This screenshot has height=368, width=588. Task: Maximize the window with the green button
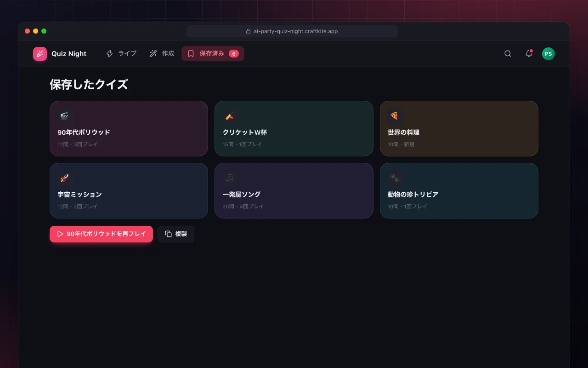pos(44,31)
